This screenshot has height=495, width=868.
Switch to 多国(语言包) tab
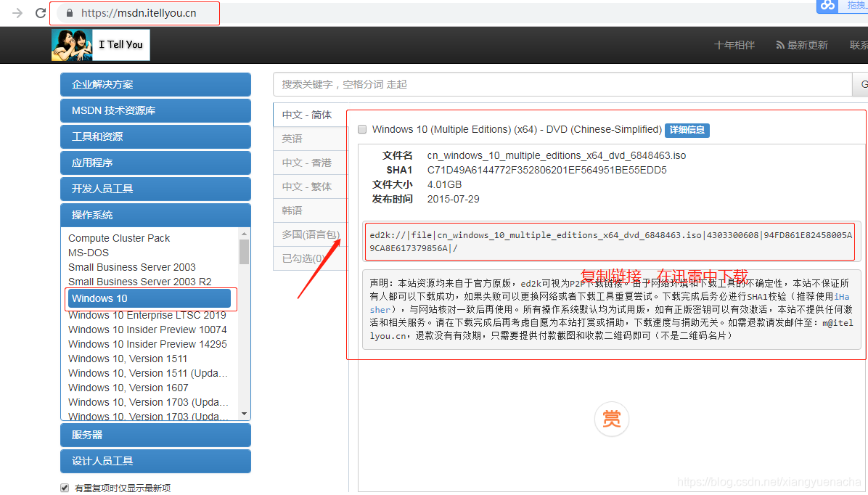[310, 234]
